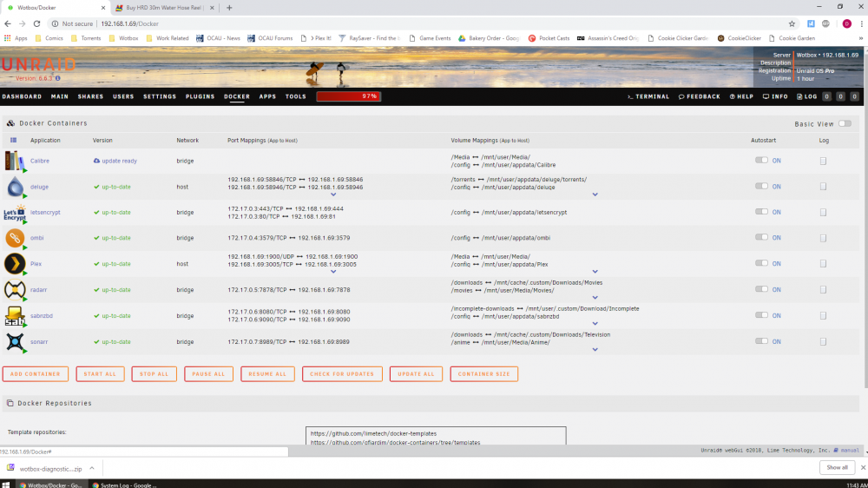This screenshot has width=868, height=488.
Task: Open the Shares menu
Action: pyautogui.click(x=91, y=96)
